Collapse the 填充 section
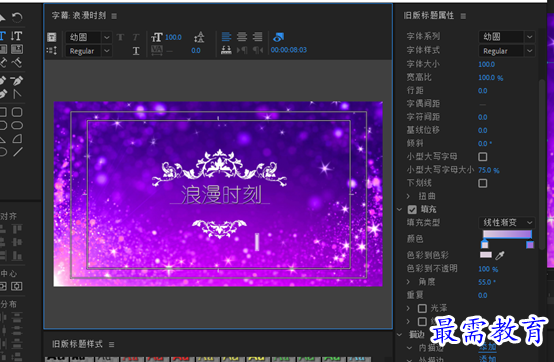This screenshot has height=362, width=554. [x=400, y=209]
